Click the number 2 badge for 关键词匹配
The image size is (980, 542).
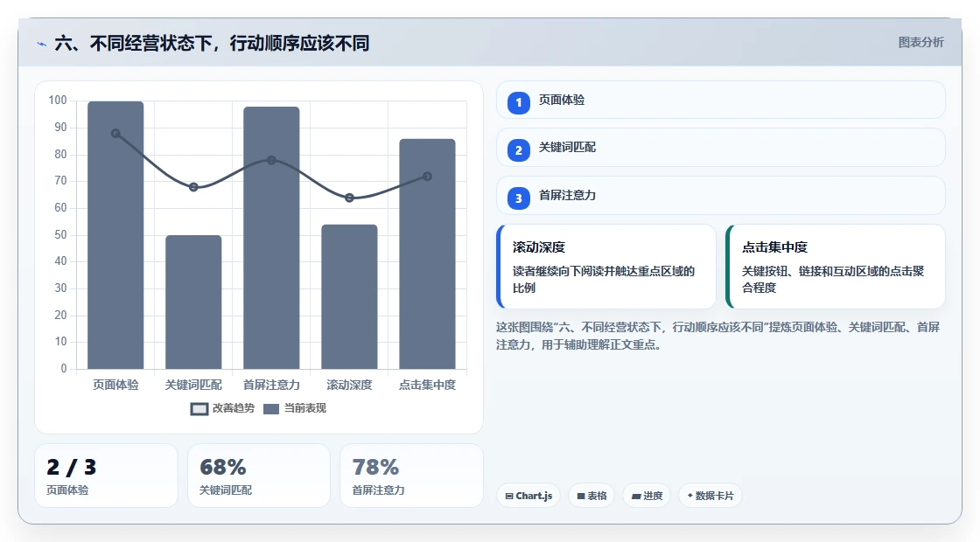pyautogui.click(x=519, y=150)
